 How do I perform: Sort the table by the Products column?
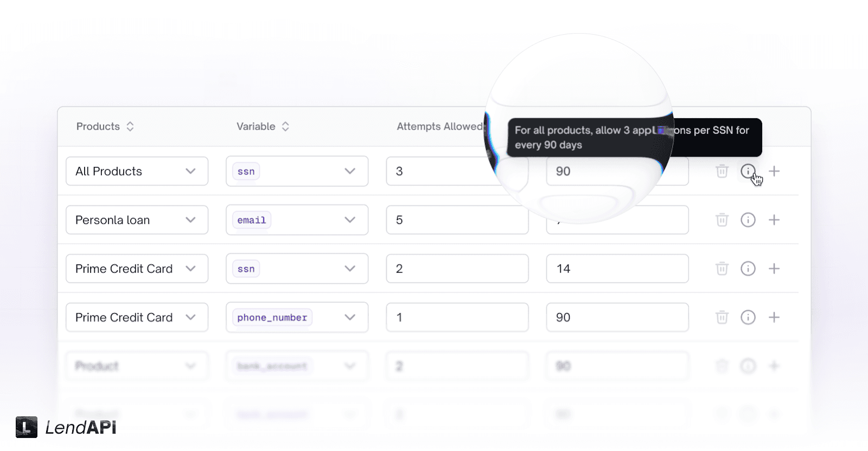click(x=130, y=126)
